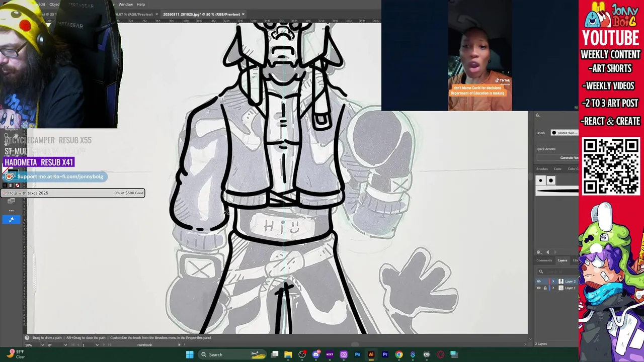The width and height of the screenshot is (644, 362).
Task: Toggle visibility of Layer 1
Action: point(539,288)
